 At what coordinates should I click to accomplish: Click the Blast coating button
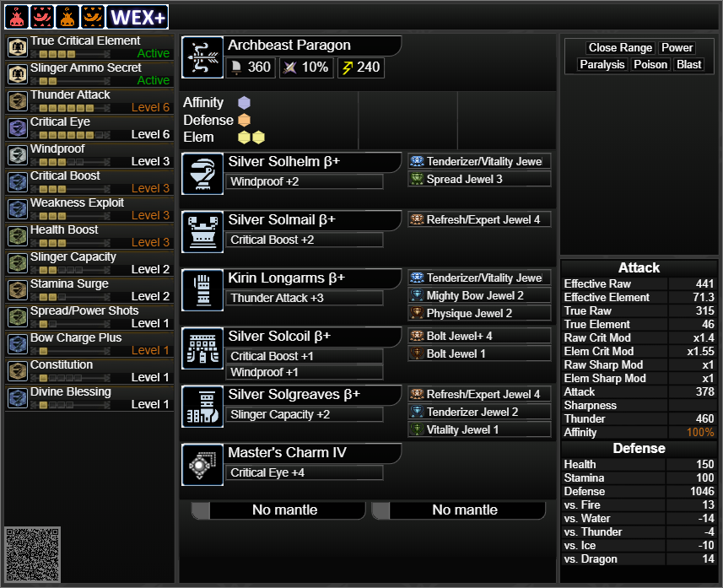point(689,65)
